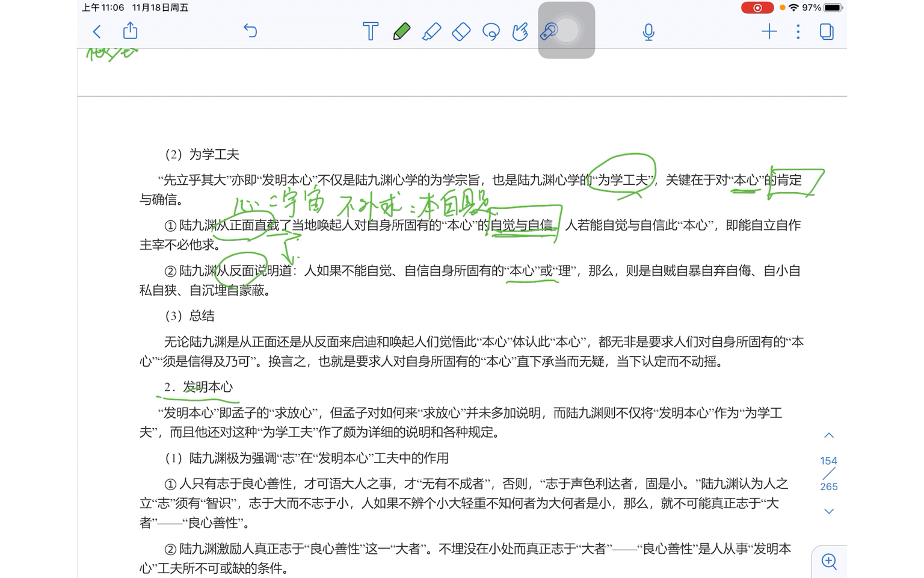The width and height of the screenshot is (924, 578).
Task: Select the Lasso selection tool
Action: tap(491, 31)
